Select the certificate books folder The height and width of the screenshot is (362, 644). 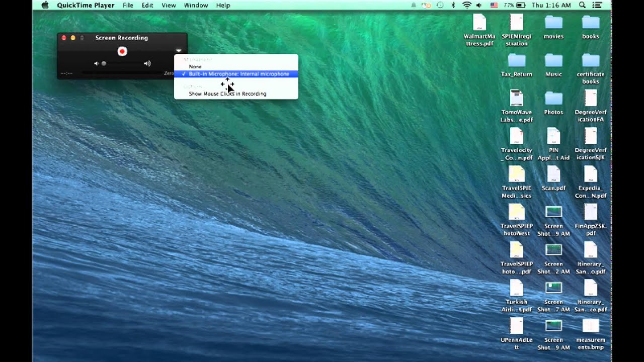pos(591,68)
